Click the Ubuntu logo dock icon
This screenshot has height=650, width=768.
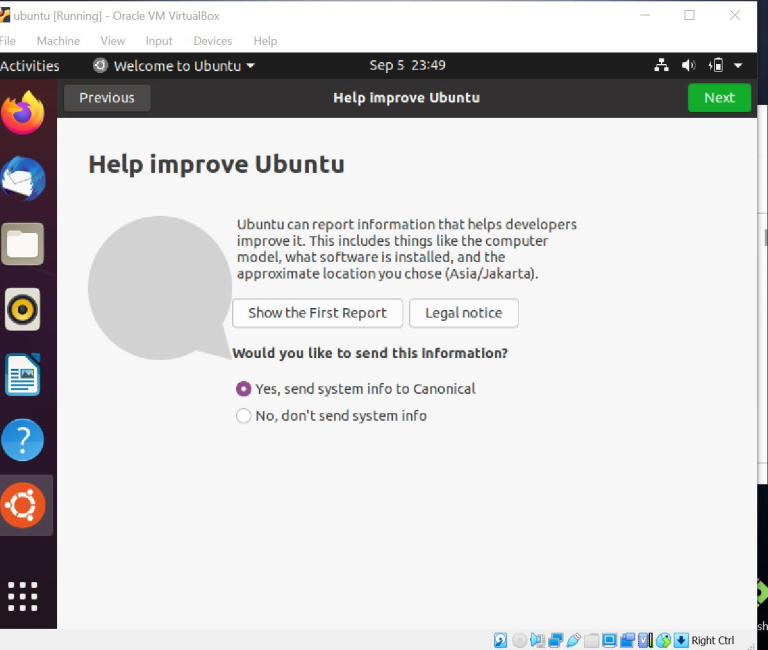click(23, 506)
